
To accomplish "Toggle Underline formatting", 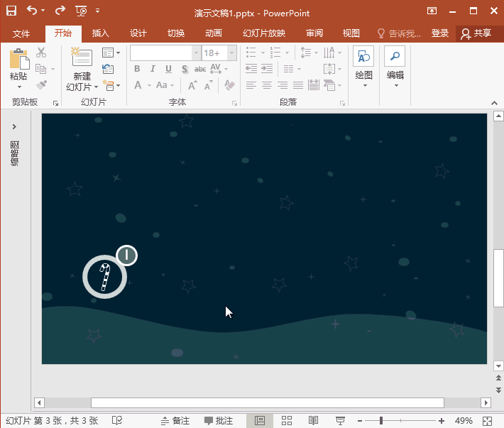I will (x=168, y=69).
